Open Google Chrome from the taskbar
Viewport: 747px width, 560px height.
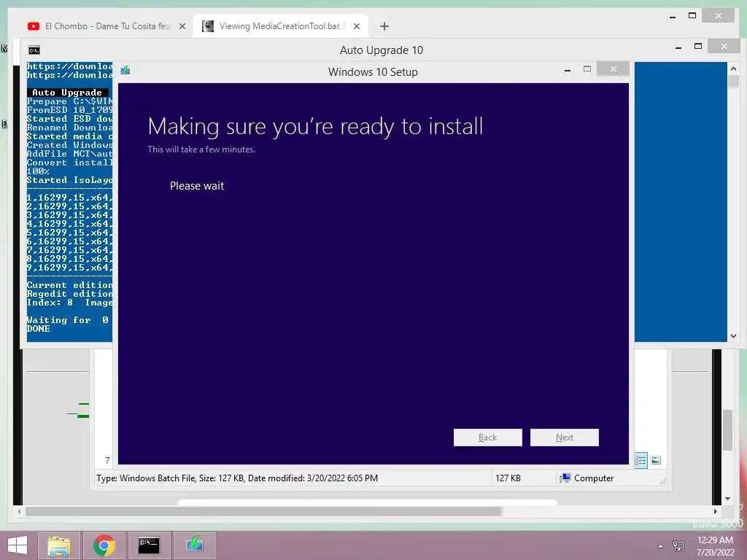coord(104,545)
